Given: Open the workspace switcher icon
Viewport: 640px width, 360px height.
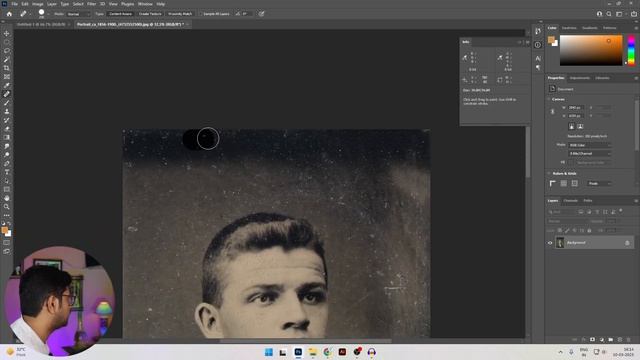Looking at the screenshot, I should pos(619,14).
